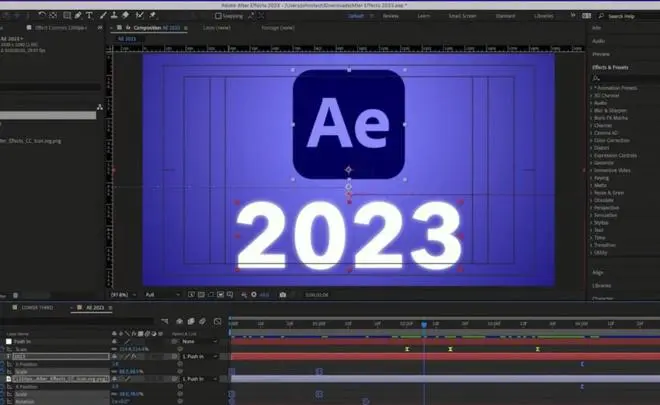This screenshot has height=405, width=660.
Task: Switch to the Small Screen workspace
Action: (x=463, y=16)
